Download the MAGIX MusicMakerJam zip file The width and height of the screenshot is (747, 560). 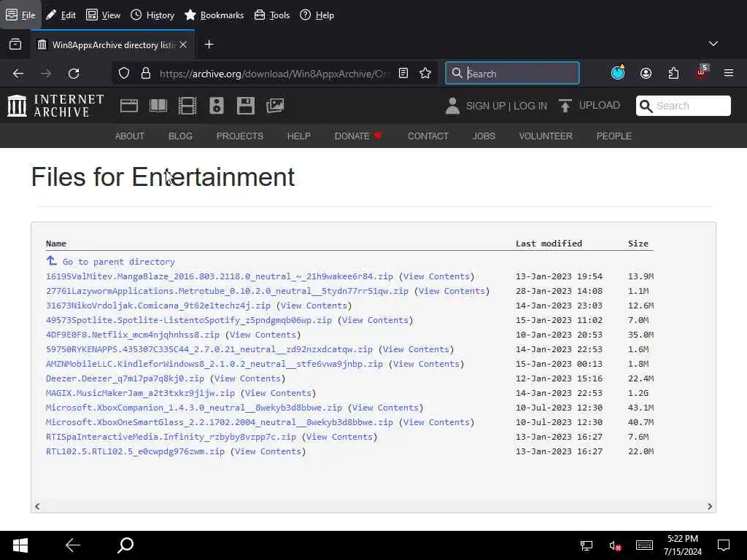pyautogui.click(x=140, y=393)
